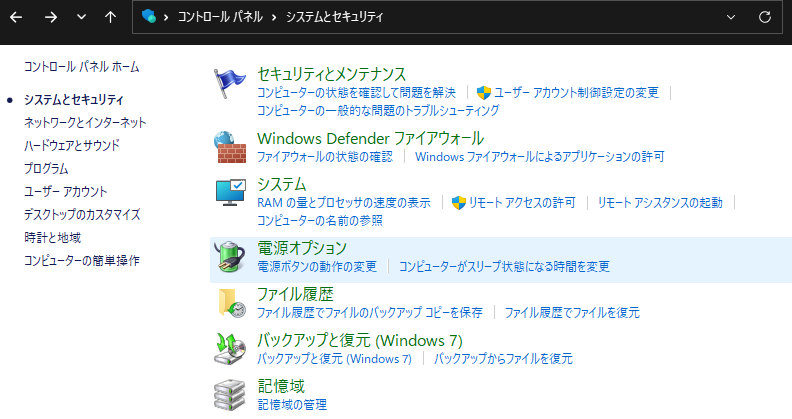Screen dimensions: 792x419
Task: Open コンピューターの簡単操作 category
Action: point(82,260)
